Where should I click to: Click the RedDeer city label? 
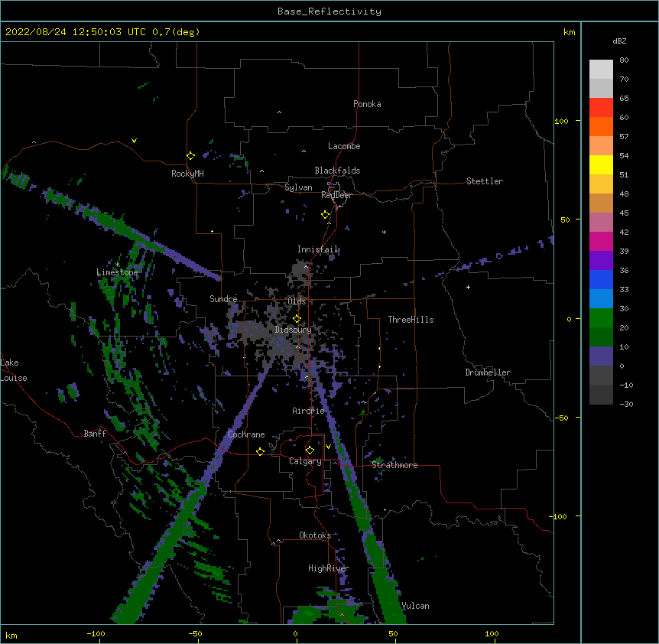click(336, 195)
